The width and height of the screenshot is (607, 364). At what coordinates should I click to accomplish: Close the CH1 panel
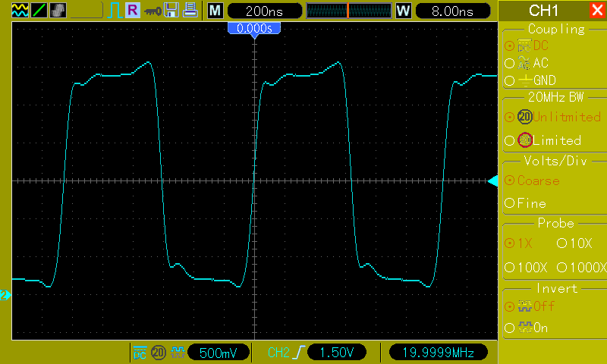point(598,10)
